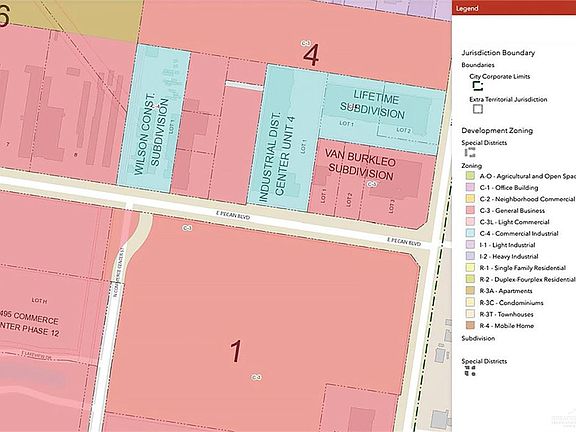Click the R-3A Apartments color swatch

point(470,291)
